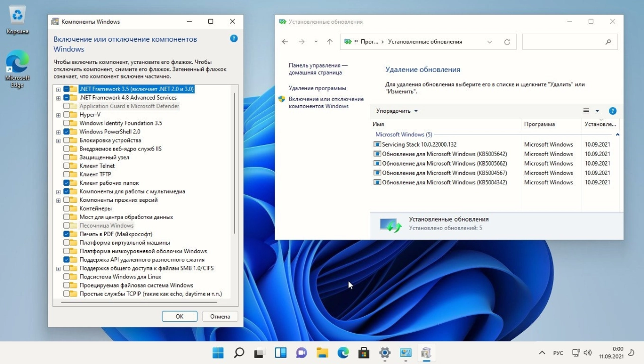The image size is (644, 364).
Task: Uncheck Печать в PDF (Майкрософт)
Action: click(x=66, y=234)
